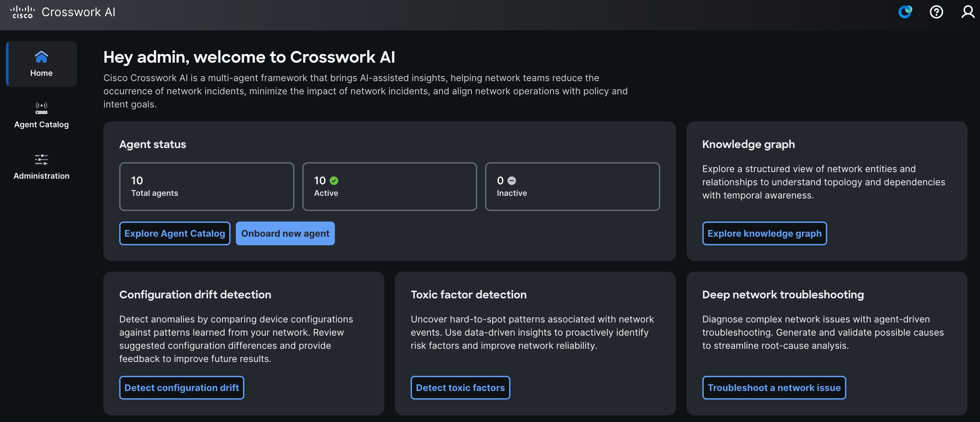Click Explore knowledge graph button
Image resolution: width=980 pixels, height=422 pixels.
pyautogui.click(x=764, y=233)
